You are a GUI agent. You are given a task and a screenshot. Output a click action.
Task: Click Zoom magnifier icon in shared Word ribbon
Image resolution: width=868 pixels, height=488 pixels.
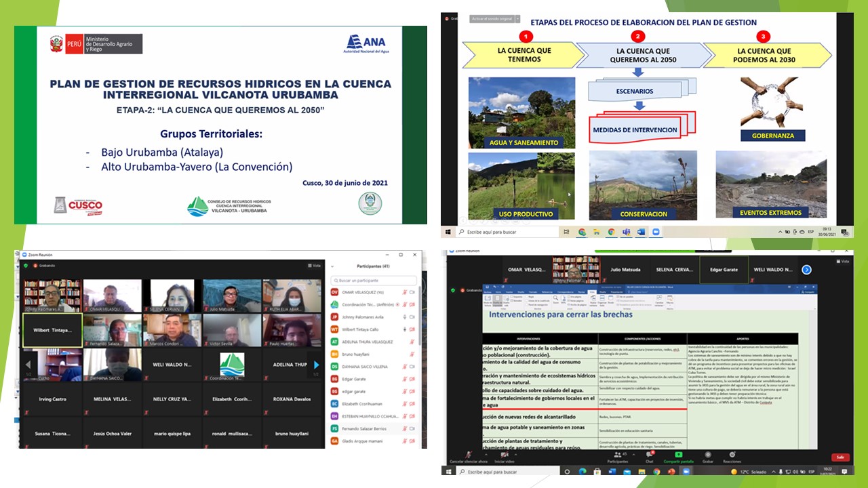click(555, 300)
